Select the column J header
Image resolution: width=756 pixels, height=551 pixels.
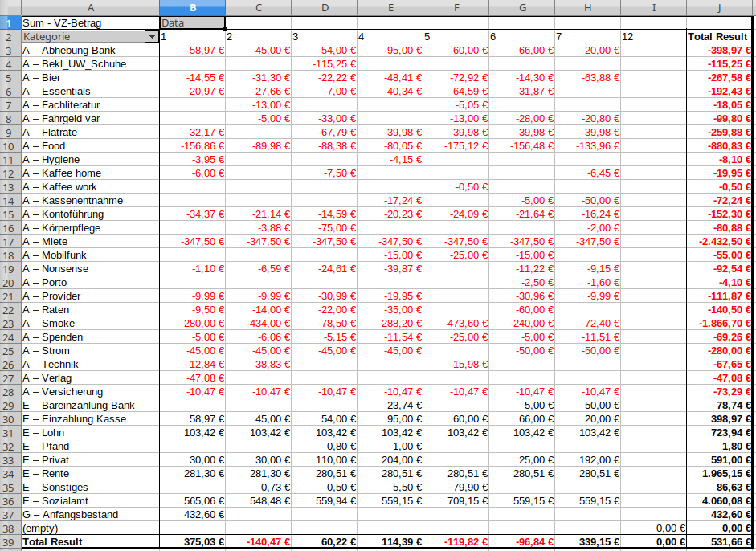(720, 7)
